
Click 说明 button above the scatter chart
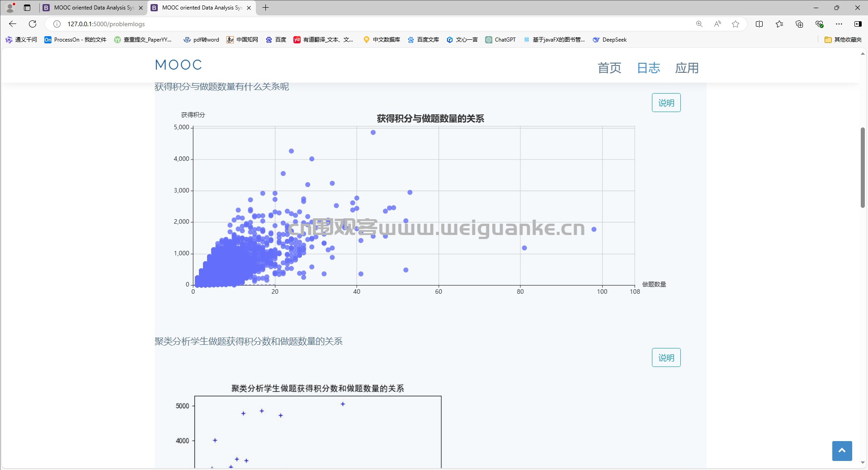point(666,103)
